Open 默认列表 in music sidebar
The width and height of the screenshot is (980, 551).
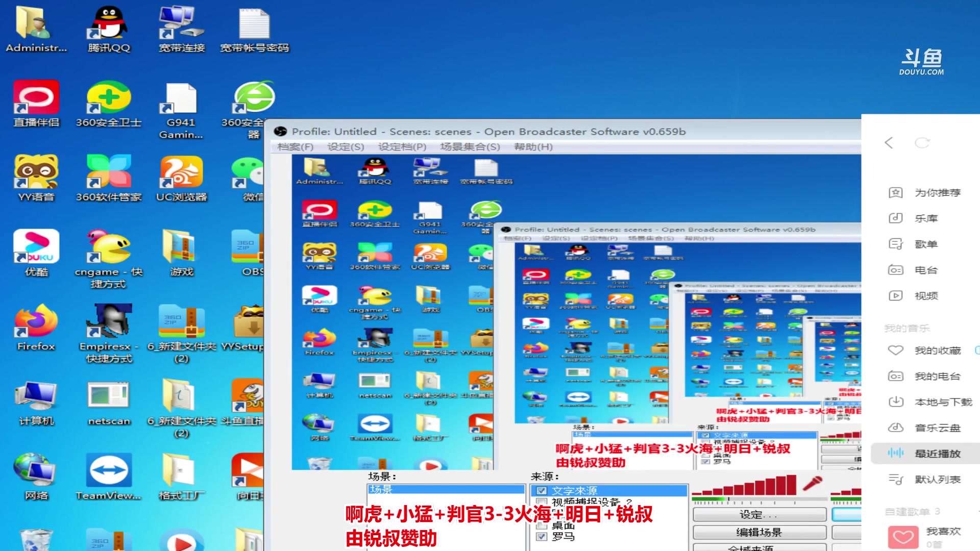tap(925, 479)
